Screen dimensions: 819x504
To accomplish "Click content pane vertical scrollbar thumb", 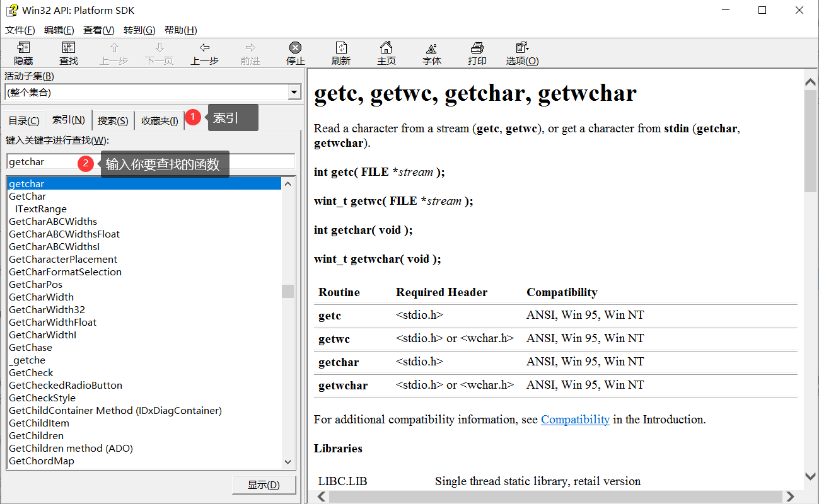I will point(811,140).
